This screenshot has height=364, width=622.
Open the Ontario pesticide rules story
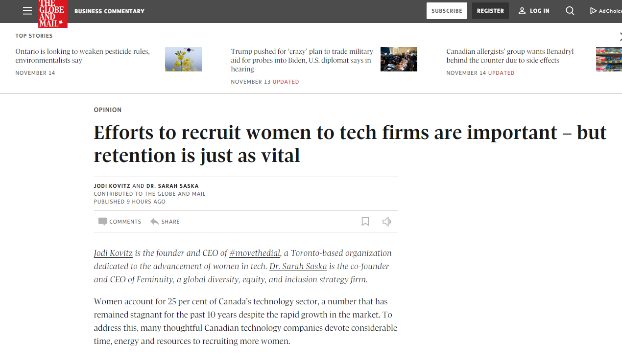[81, 55]
